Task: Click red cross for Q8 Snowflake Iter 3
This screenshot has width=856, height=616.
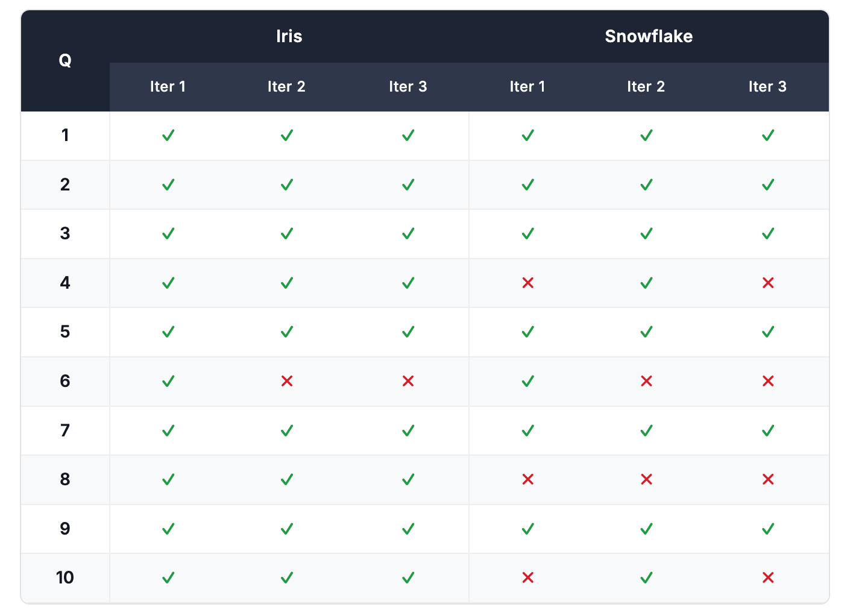Action: click(768, 479)
